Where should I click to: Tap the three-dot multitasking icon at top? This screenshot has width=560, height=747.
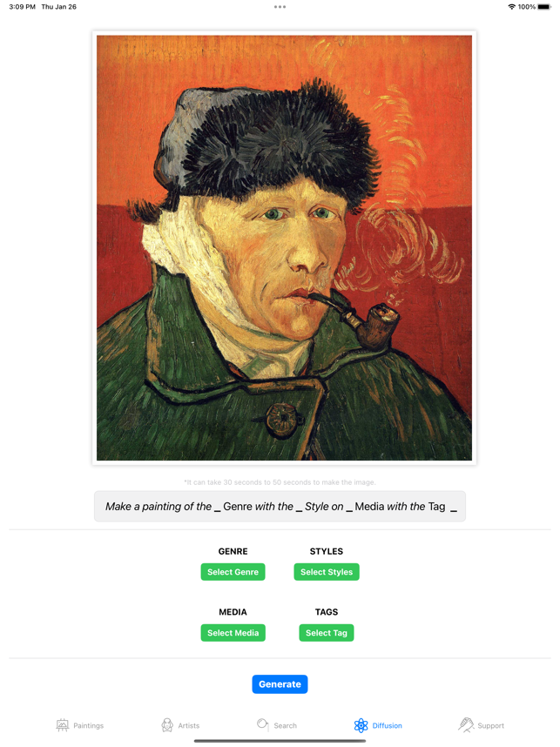280,7
